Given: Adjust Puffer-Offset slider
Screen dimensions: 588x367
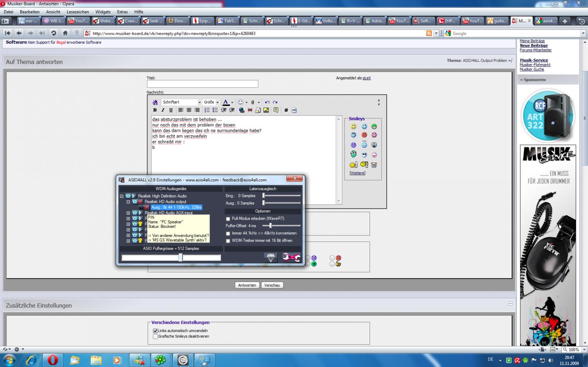Looking at the screenshot, I should [x=270, y=226].
